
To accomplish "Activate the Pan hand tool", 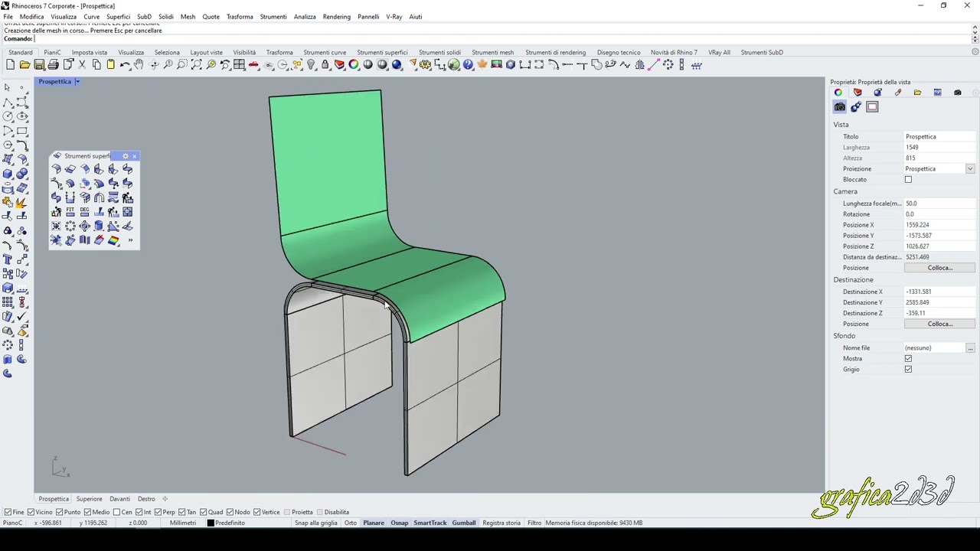I will pyautogui.click(x=139, y=65).
